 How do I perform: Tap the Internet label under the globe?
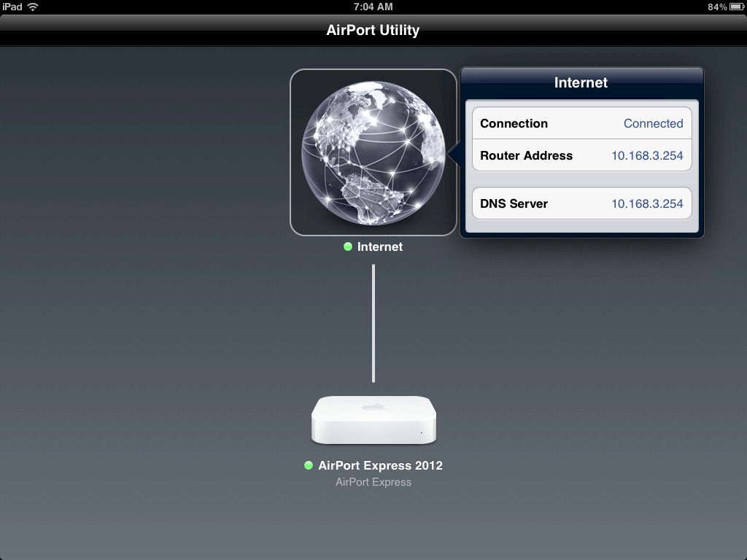pos(379,246)
